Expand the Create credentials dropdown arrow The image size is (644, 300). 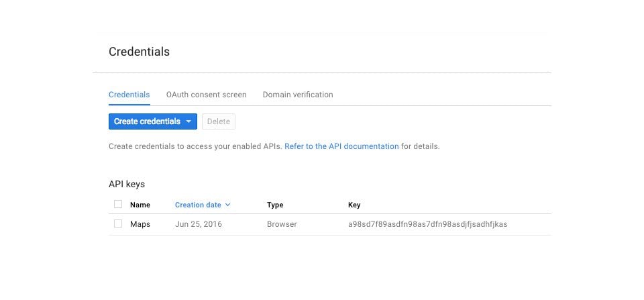(189, 121)
